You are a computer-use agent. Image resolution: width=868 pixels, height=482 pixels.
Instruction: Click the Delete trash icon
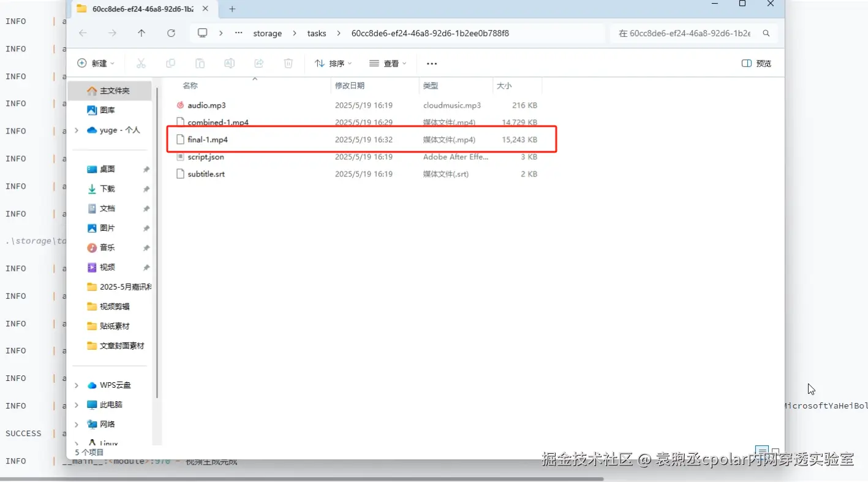point(288,63)
